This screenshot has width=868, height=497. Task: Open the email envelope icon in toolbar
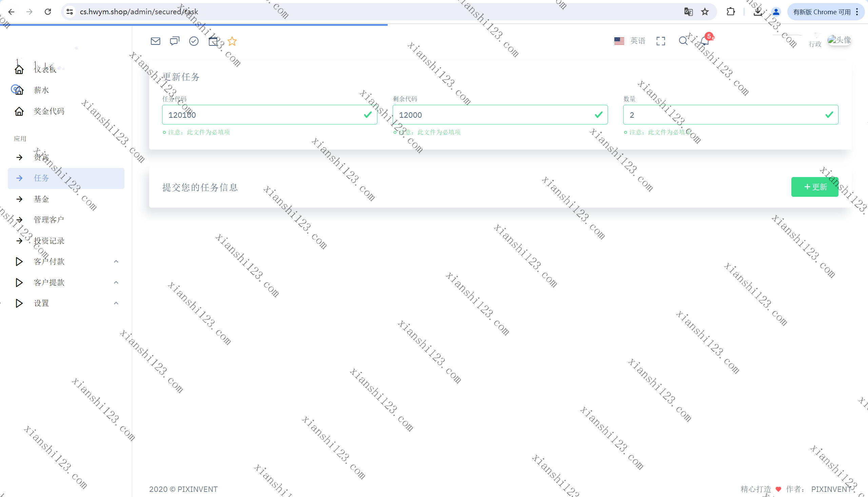pyautogui.click(x=156, y=41)
